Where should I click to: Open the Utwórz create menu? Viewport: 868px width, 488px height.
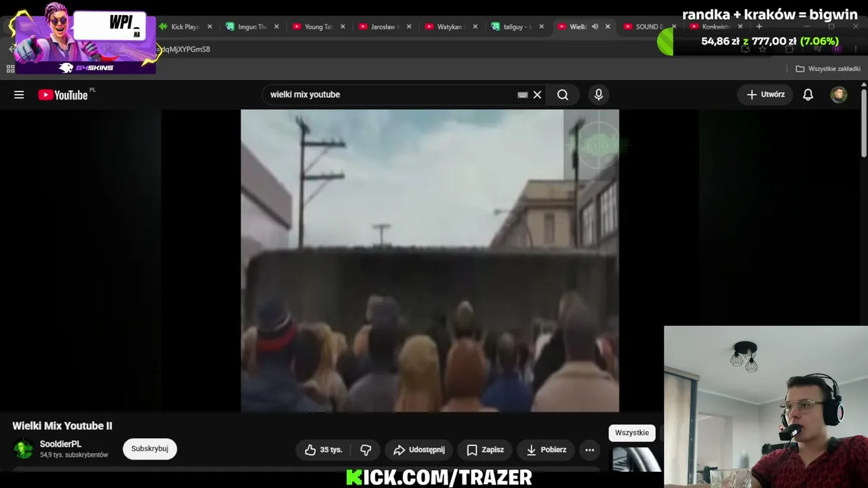click(766, 95)
